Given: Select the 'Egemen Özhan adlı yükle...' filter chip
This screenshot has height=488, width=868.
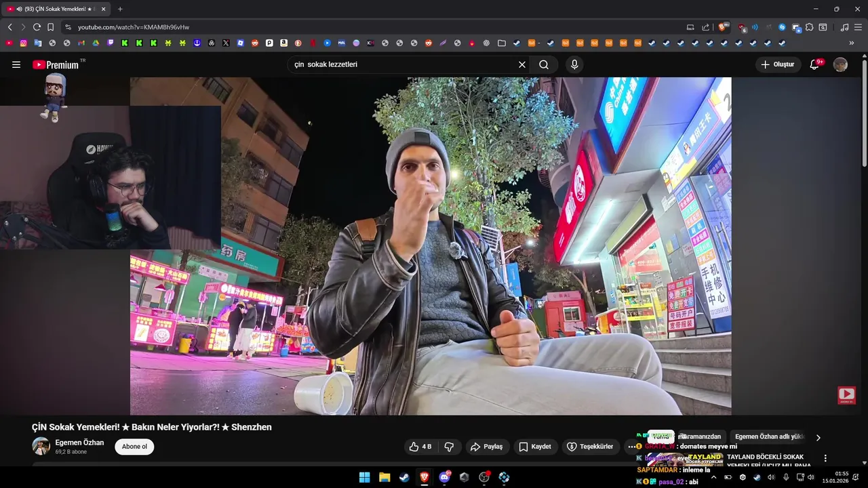Looking at the screenshot, I should coord(769,436).
